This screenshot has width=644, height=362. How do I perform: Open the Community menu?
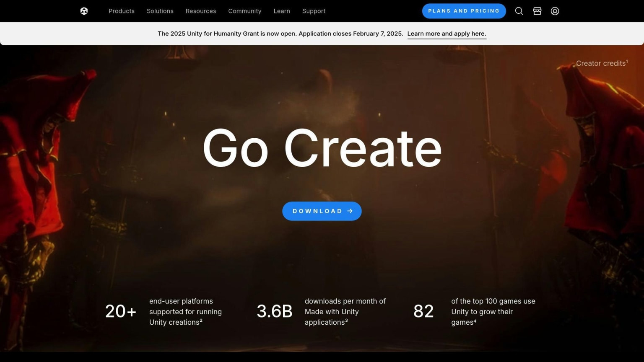pyautogui.click(x=245, y=11)
